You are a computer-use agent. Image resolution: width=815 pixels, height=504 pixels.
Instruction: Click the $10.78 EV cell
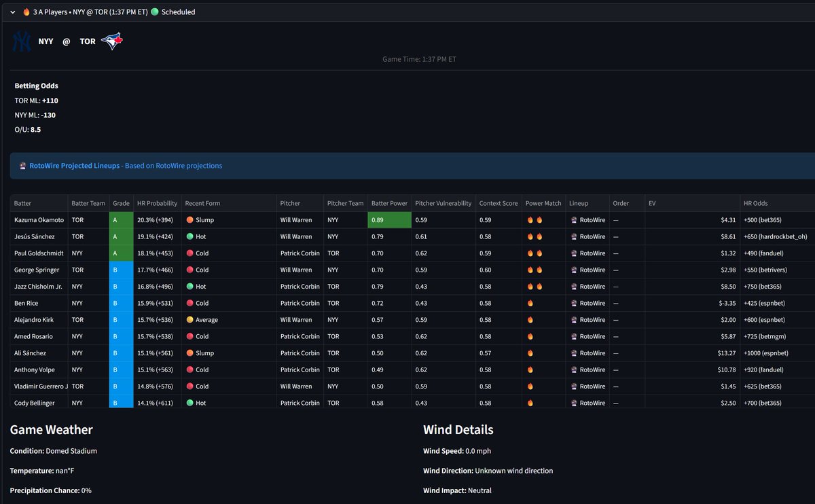pyautogui.click(x=693, y=370)
